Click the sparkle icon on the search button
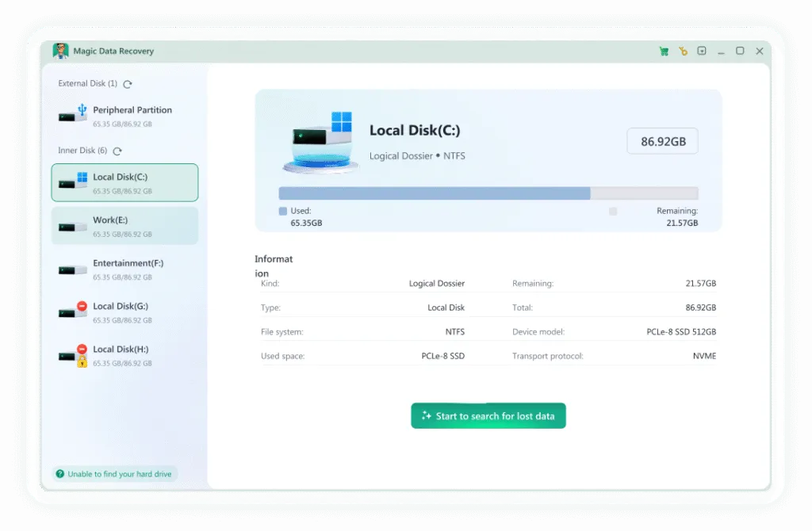The image size is (812, 531). (x=426, y=415)
